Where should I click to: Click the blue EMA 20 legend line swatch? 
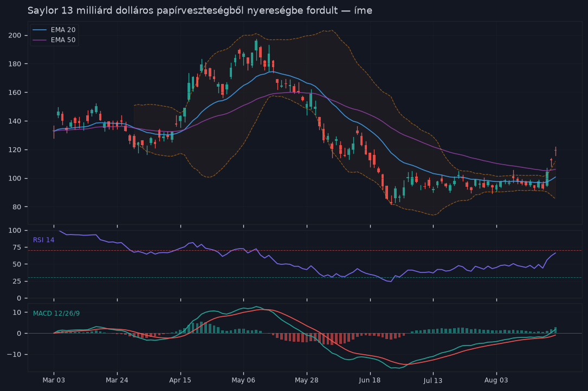(40, 30)
